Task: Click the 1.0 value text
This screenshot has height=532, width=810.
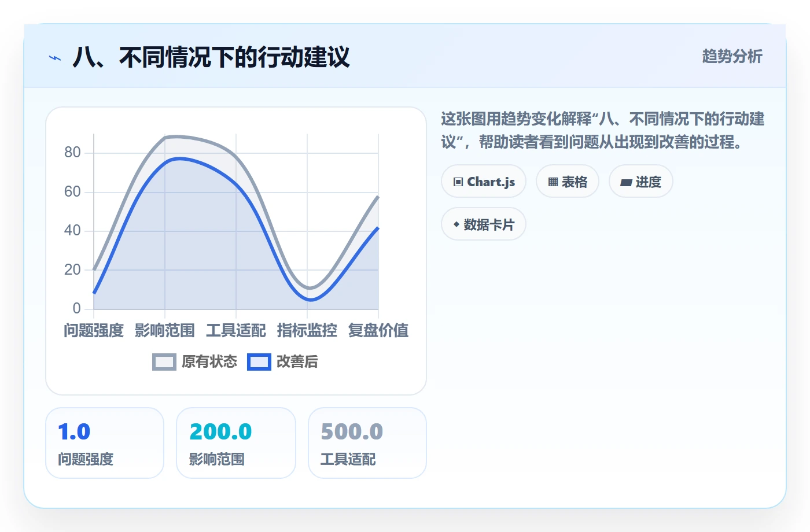Action: pyautogui.click(x=74, y=432)
